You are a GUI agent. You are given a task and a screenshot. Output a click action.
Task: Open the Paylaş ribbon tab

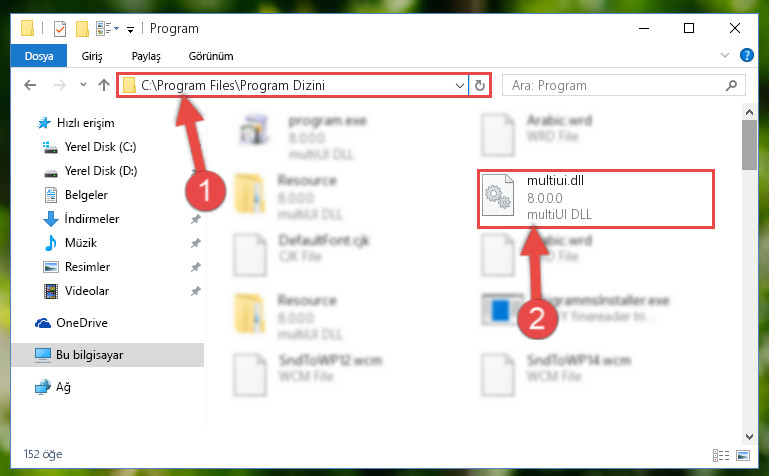146,56
